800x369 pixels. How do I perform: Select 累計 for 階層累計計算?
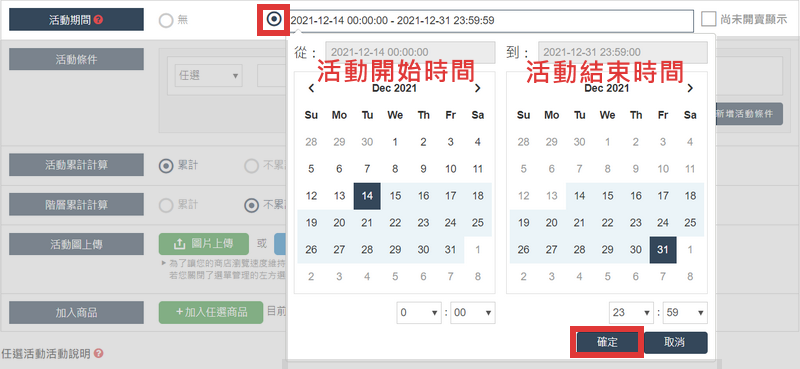point(166,205)
